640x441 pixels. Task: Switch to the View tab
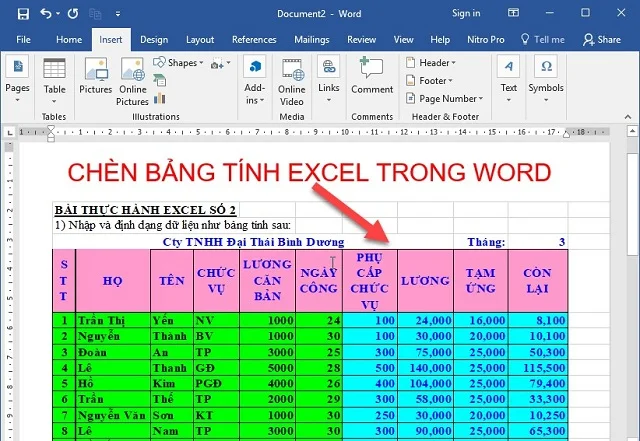[x=403, y=40]
